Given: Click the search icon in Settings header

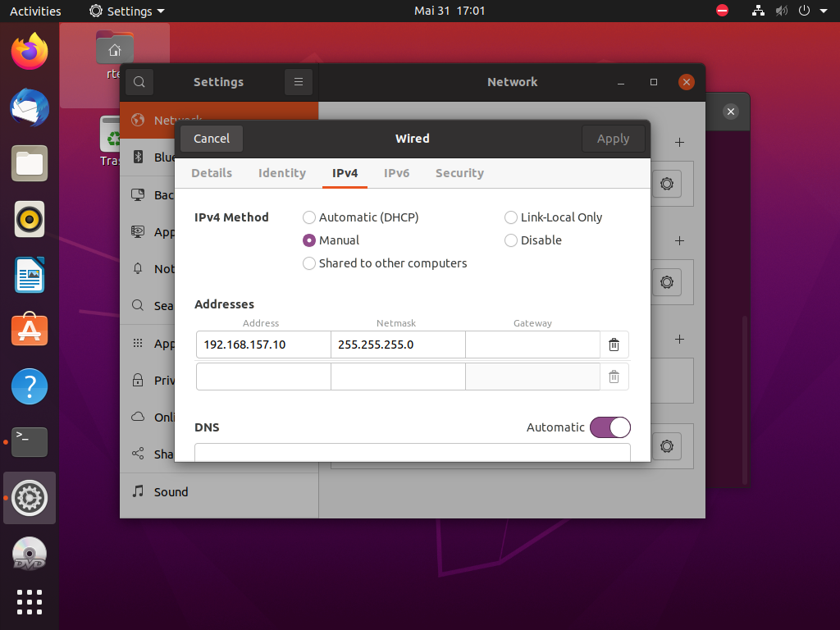Looking at the screenshot, I should click(x=139, y=82).
